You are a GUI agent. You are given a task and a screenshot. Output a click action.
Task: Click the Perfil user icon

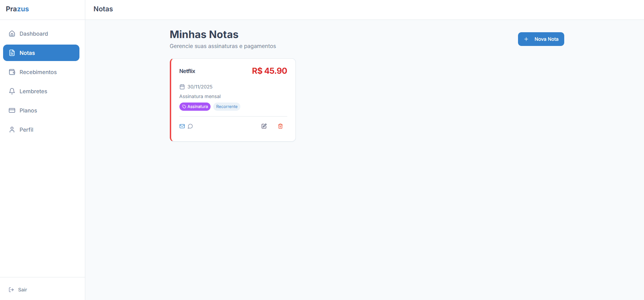(12, 130)
